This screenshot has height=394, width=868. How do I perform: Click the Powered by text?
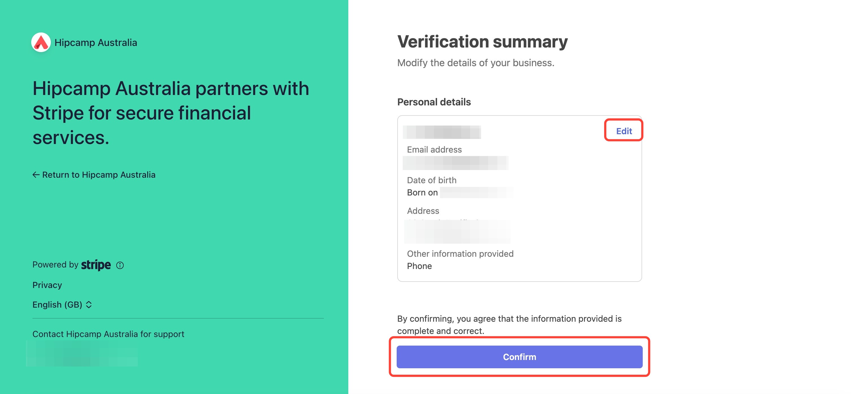(x=55, y=265)
